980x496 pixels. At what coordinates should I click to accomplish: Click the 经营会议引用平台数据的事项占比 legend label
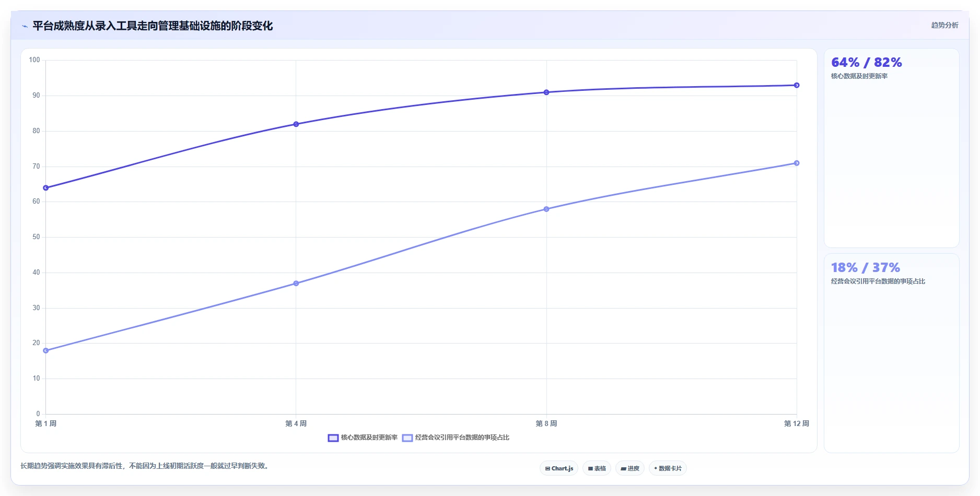point(462,438)
